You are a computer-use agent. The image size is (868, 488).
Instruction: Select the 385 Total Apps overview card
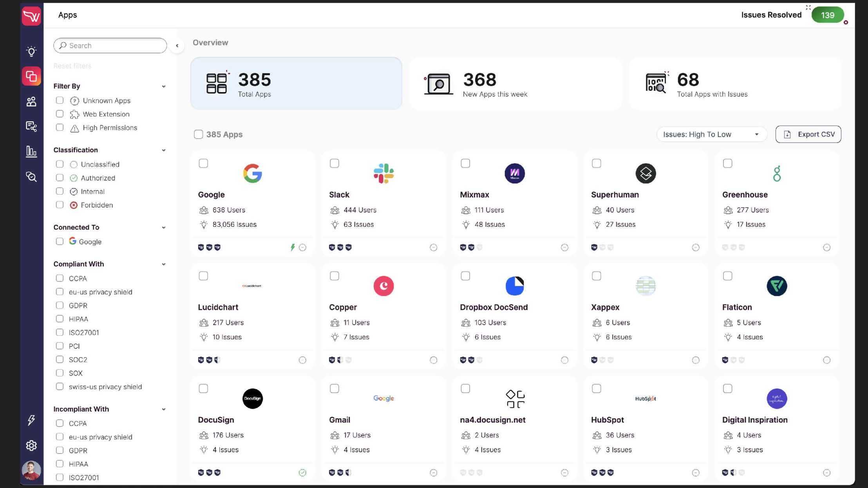pyautogui.click(x=296, y=83)
